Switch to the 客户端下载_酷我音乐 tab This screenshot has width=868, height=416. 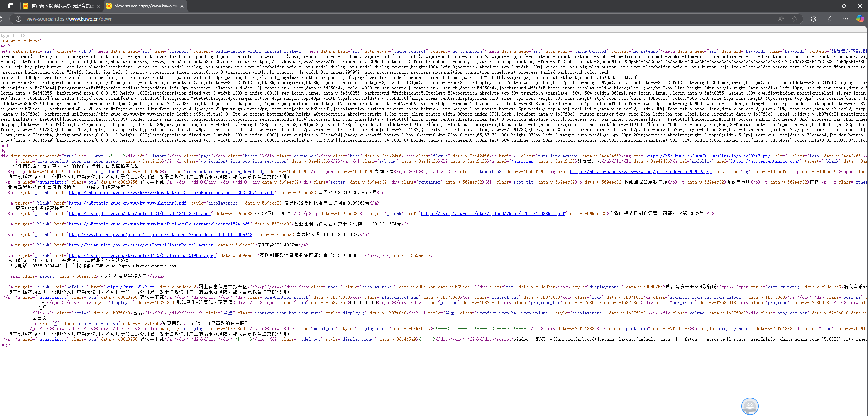click(x=61, y=6)
